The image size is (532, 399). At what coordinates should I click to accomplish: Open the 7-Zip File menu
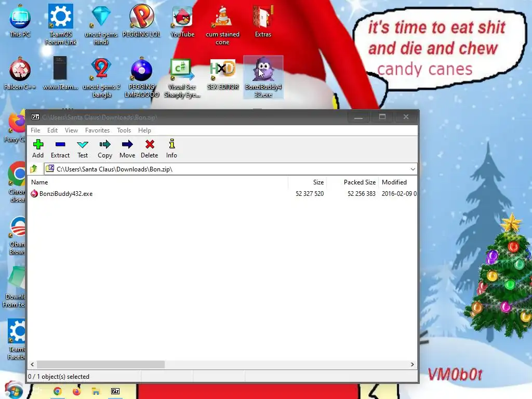coord(35,130)
